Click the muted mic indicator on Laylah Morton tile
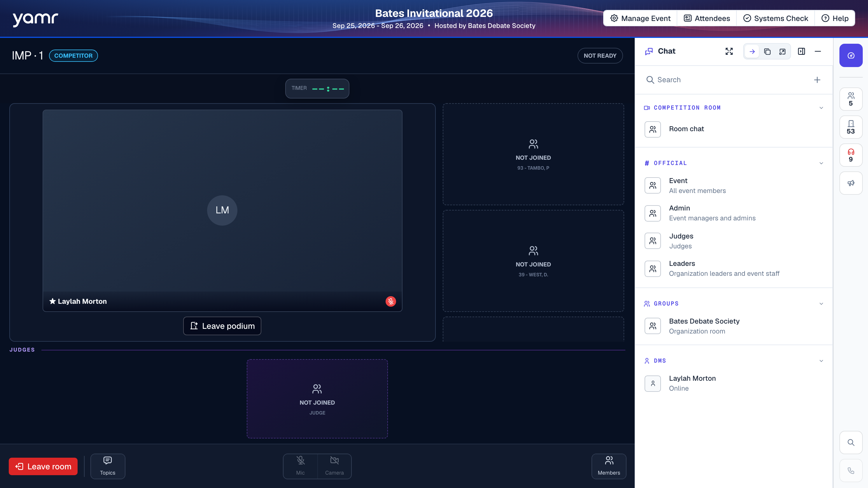The height and width of the screenshot is (488, 868). click(391, 301)
